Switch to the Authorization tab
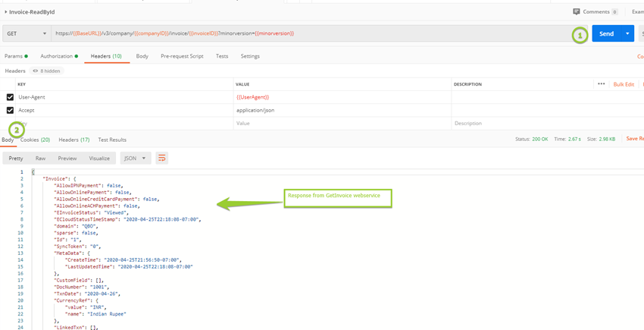 point(58,56)
